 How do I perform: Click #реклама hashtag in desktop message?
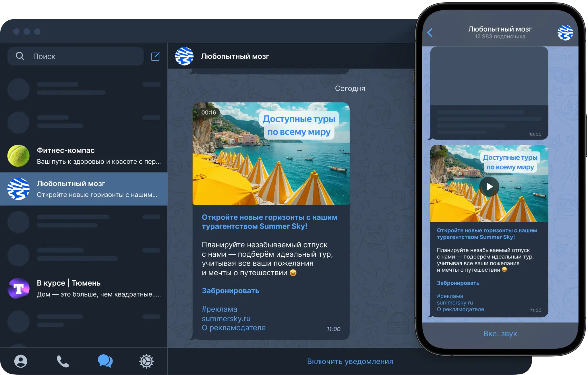tap(219, 309)
